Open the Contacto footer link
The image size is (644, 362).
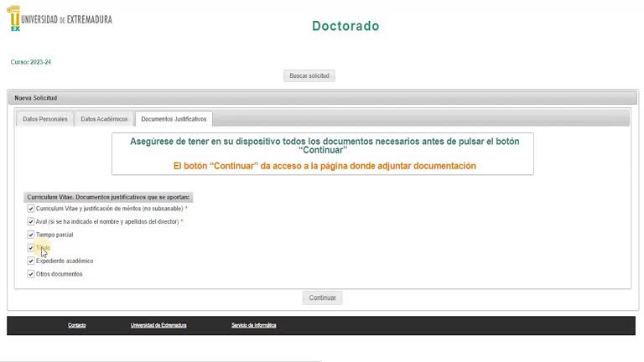[x=77, y=325]
